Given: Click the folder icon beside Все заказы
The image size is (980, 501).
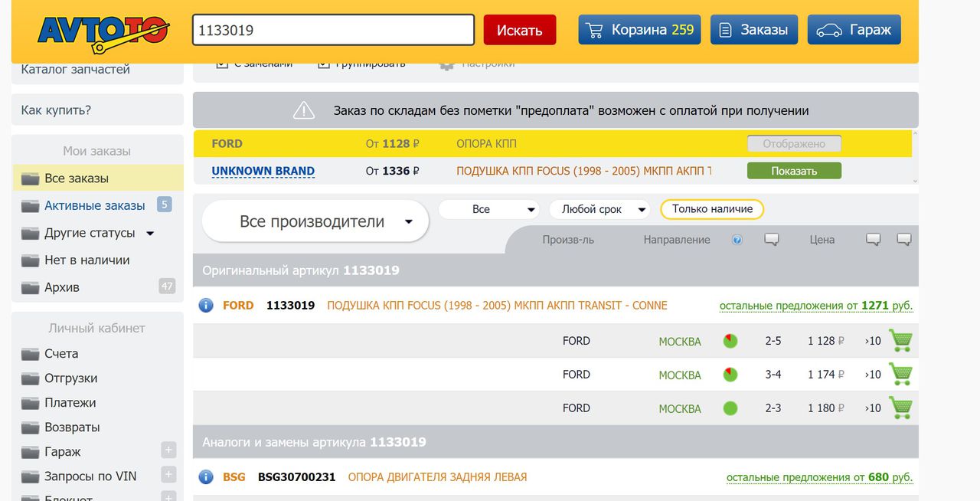Looking at the screenshot, I should tap(30, 178).
